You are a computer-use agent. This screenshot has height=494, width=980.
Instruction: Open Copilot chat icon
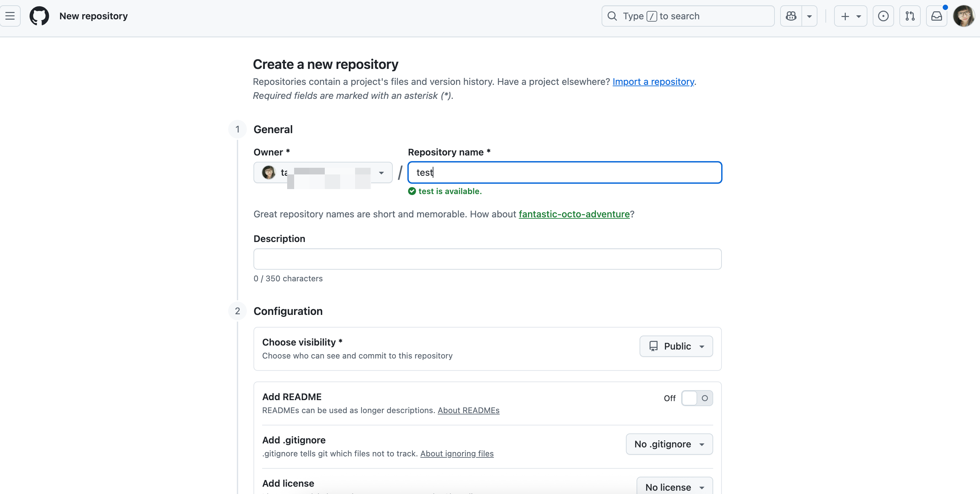point(791,16)
